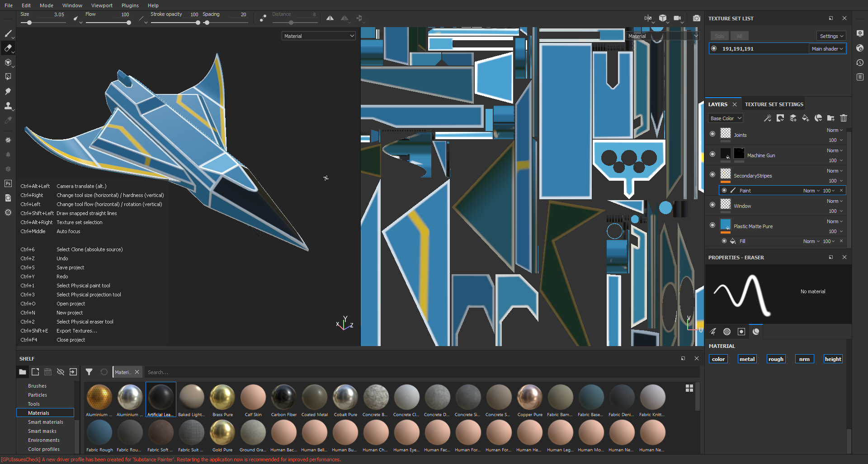
Task: Select the Eraser tool in left toolbar
Action: [x=8, y=48]
